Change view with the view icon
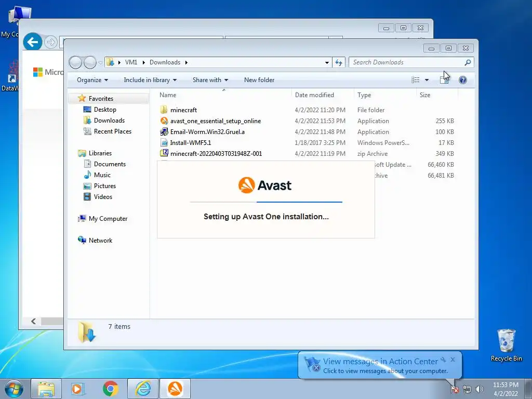 point(415,79)
